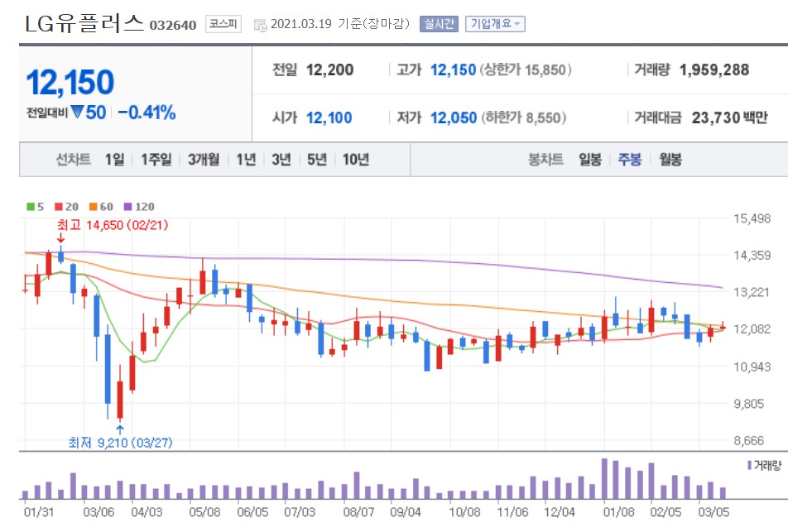Click the 13,221 price axis label
788x532 pixels.
[752, 292]
